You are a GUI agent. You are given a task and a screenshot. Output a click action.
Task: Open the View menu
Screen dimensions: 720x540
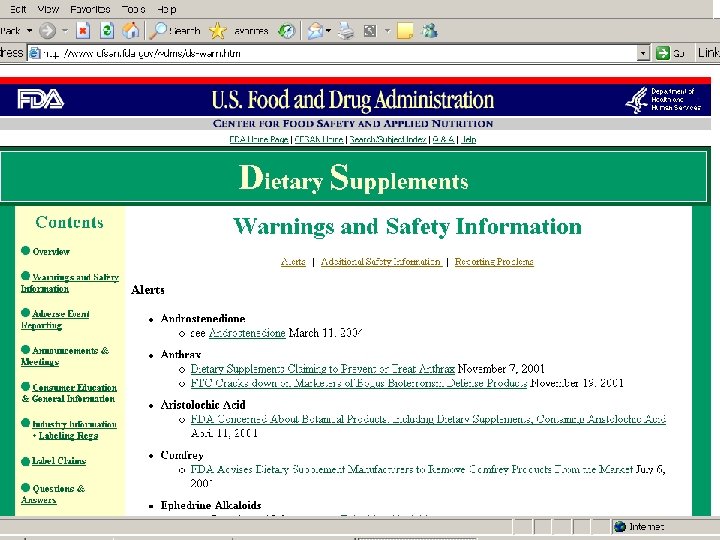pyautogui.click(x=48, y=9)
